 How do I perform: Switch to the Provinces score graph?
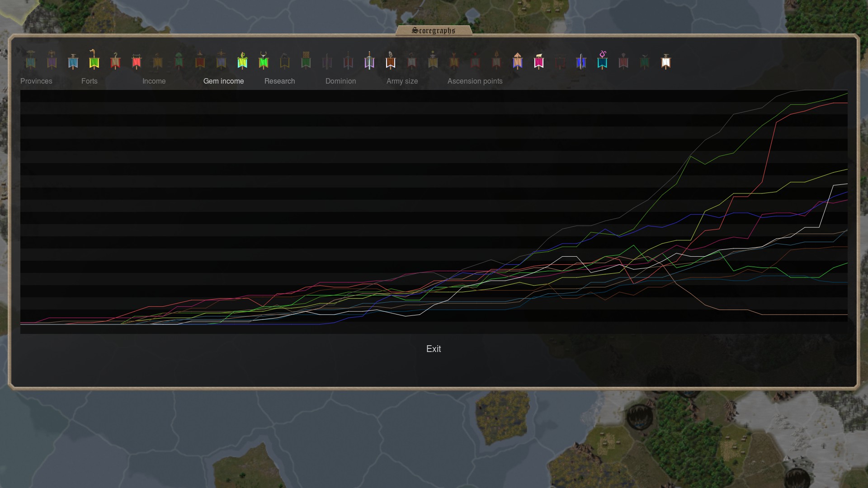(36, 81)
